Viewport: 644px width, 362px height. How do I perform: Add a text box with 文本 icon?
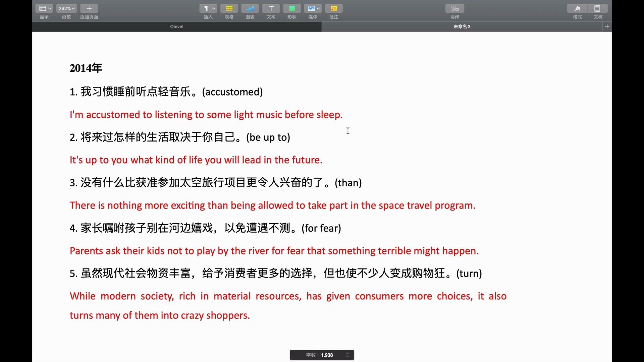[271, 8]
